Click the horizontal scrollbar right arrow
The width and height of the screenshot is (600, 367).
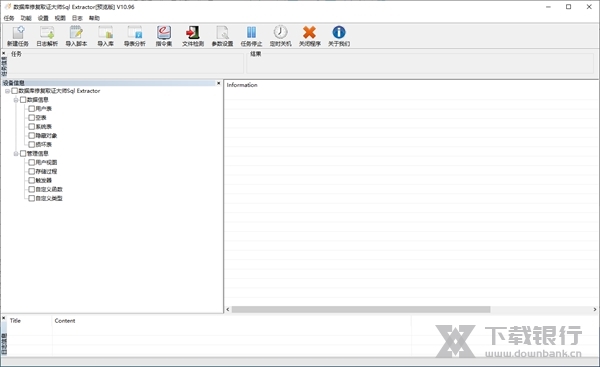[x=595, y=309]
